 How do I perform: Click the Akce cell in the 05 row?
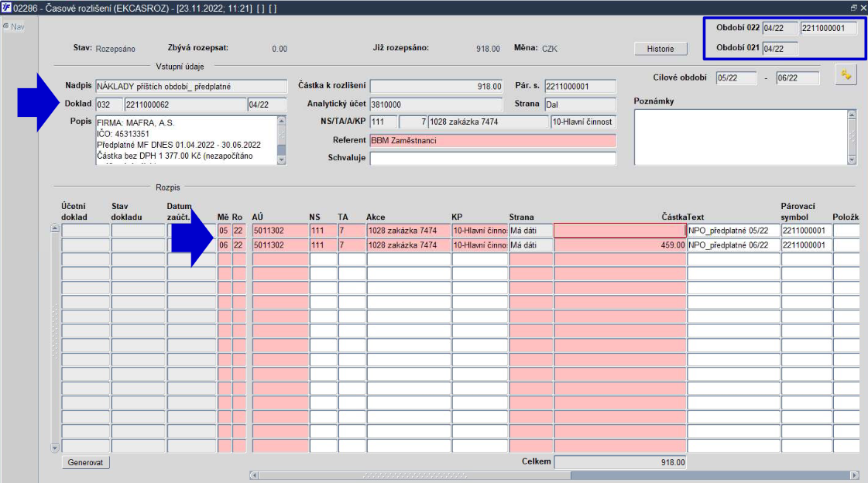409,231
